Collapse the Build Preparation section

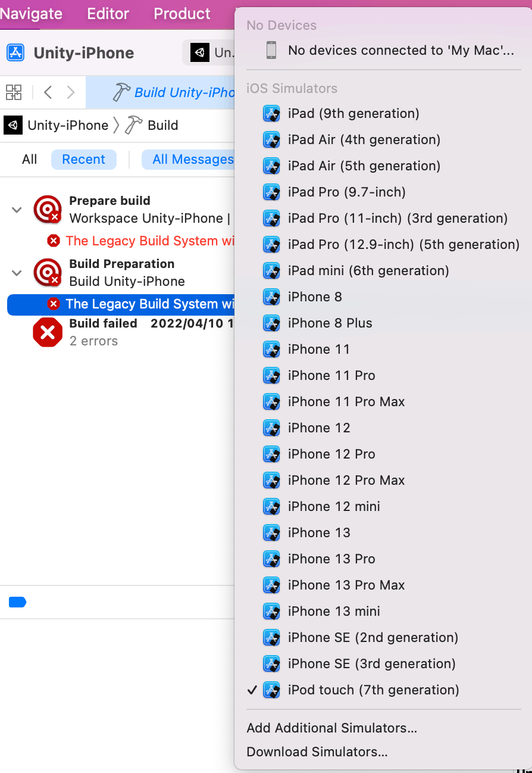tap(17, 273)
